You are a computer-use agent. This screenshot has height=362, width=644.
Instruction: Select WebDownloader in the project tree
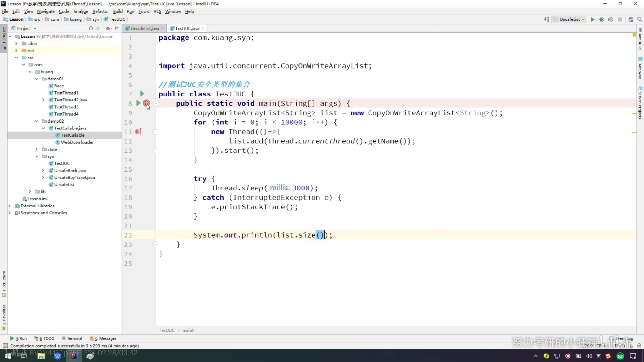(77, 142)
